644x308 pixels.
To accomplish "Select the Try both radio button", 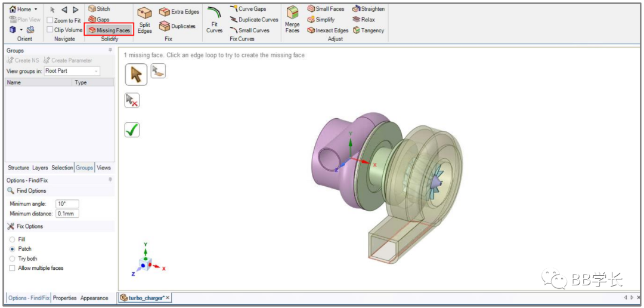I will click(12, 258).
